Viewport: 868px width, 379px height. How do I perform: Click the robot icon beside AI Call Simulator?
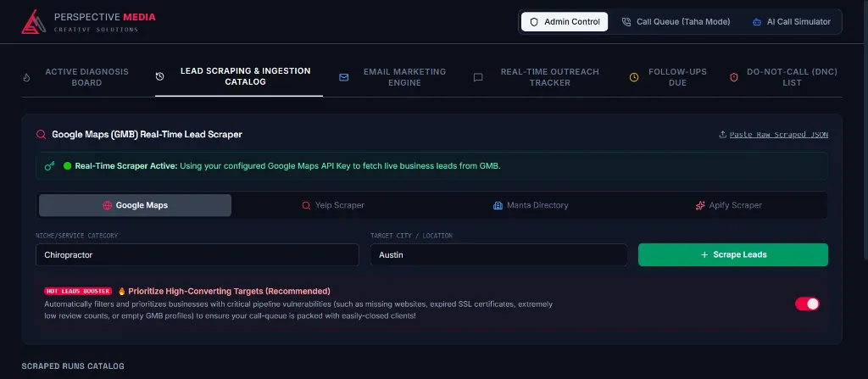[x=757, y=22]
